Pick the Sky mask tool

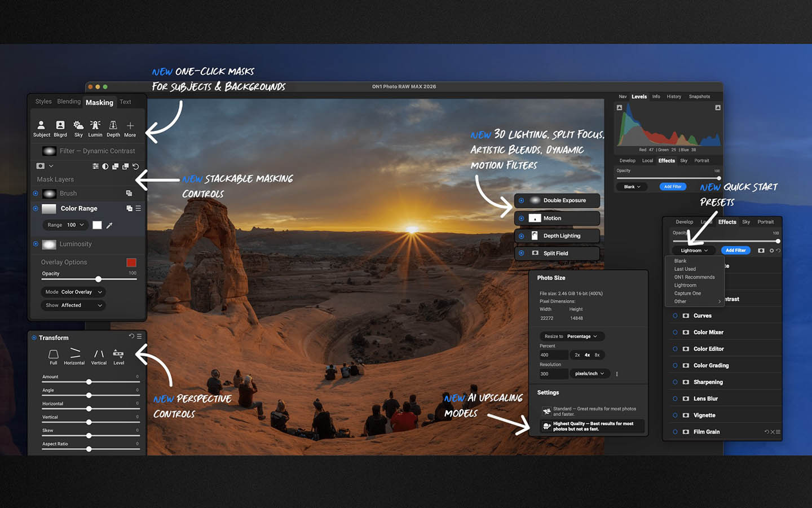click(78, 128)
